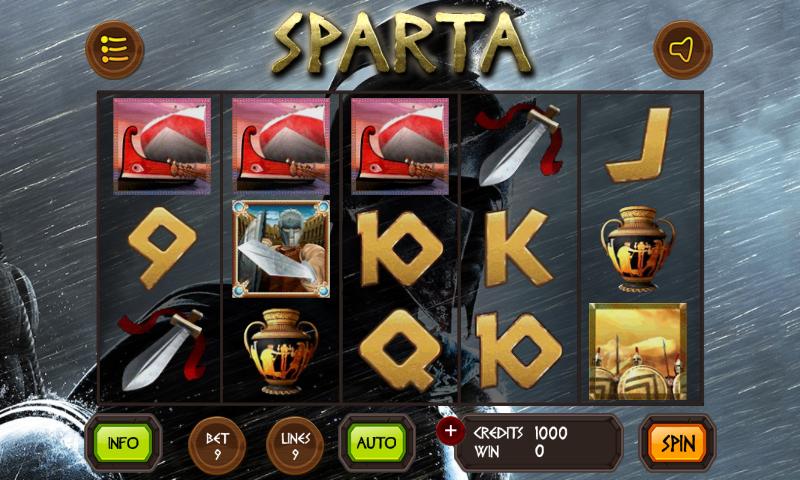Click the red plus add credits icon

point(450,431)
